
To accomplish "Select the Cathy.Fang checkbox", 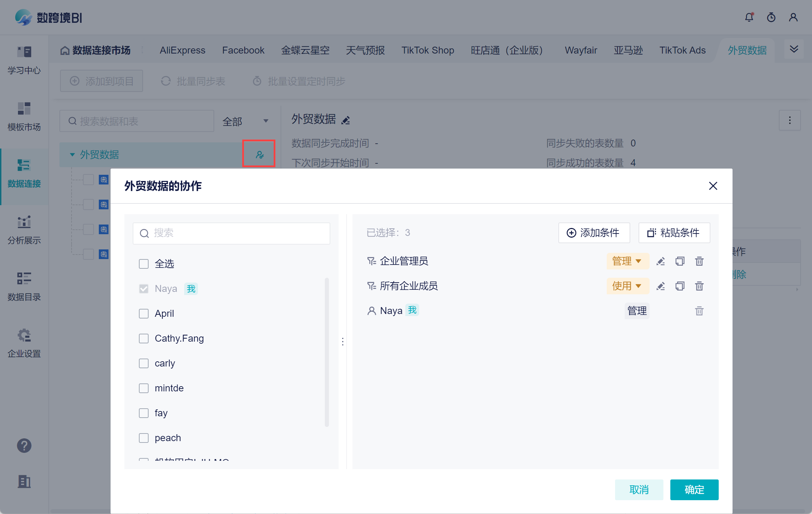I will point(144,339).
